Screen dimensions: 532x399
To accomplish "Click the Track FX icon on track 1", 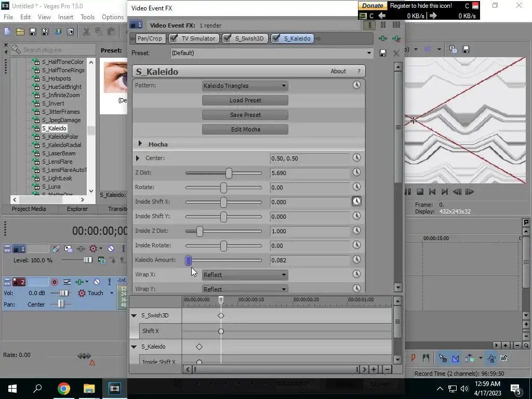I will (81, 249).
